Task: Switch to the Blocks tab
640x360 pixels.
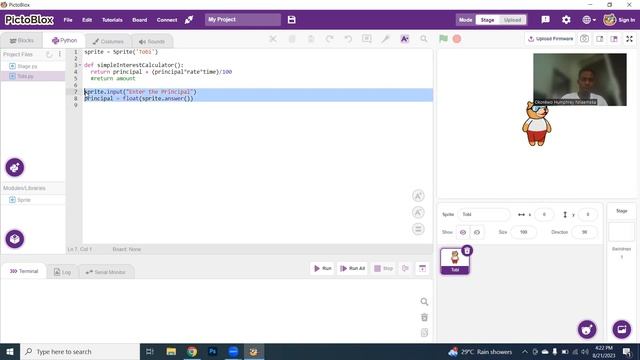Action: 22,41
